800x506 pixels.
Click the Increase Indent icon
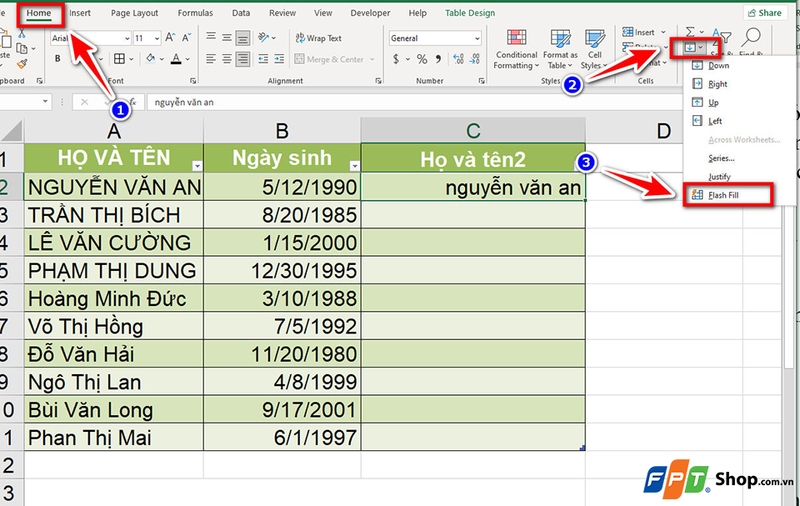click(279, 59)
